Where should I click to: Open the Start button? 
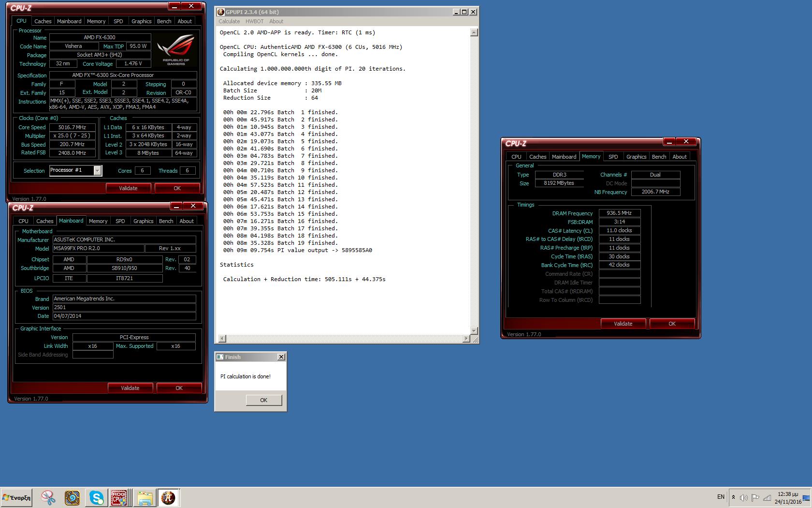click(x=16, y=497)
